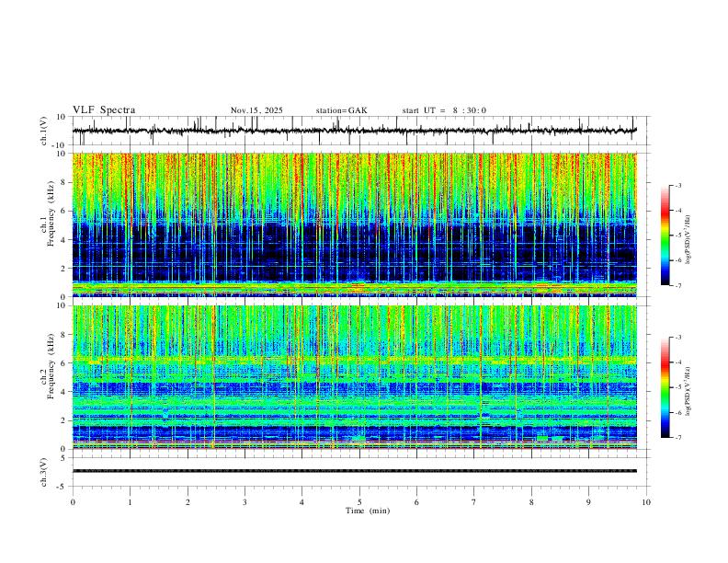Click time axis tick label "10" at bottom right
This screenshot has height=563, width=728.
pyautogui.click(x=646, y=502)
